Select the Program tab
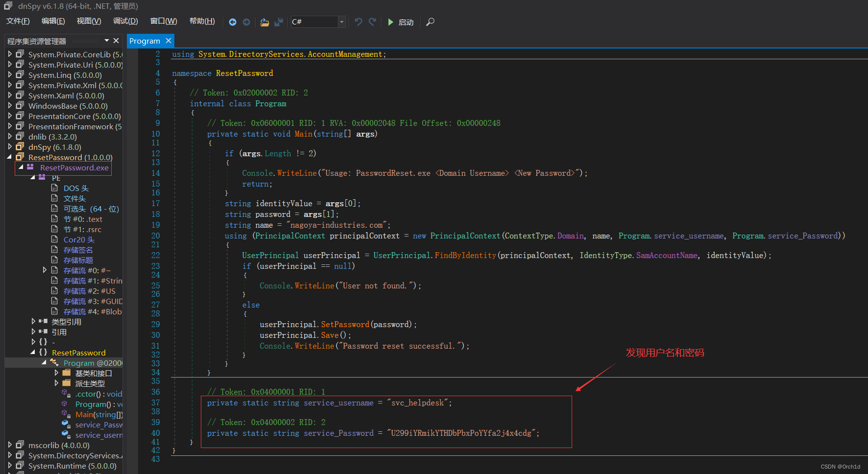Viewport: 868px width, 474px height. point(145,41)
